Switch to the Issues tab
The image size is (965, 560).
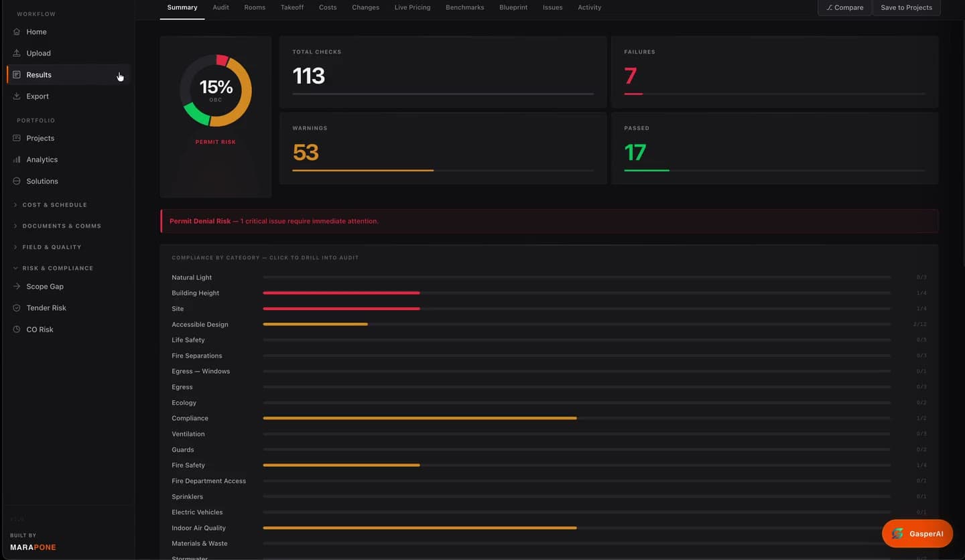[x=553, y=7]
